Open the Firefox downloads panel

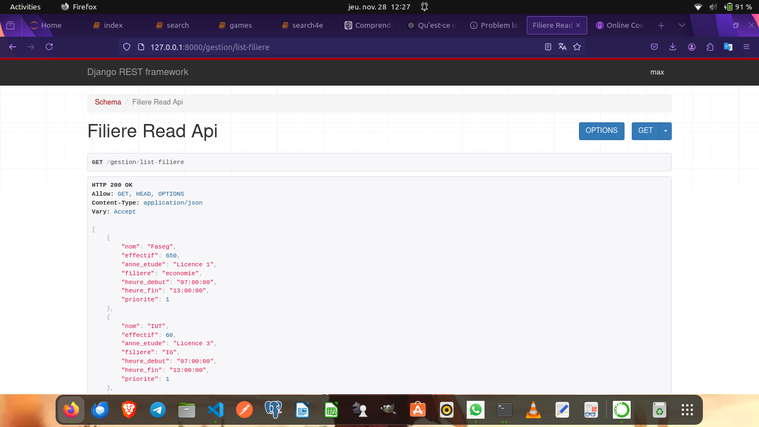click(672, 47)
